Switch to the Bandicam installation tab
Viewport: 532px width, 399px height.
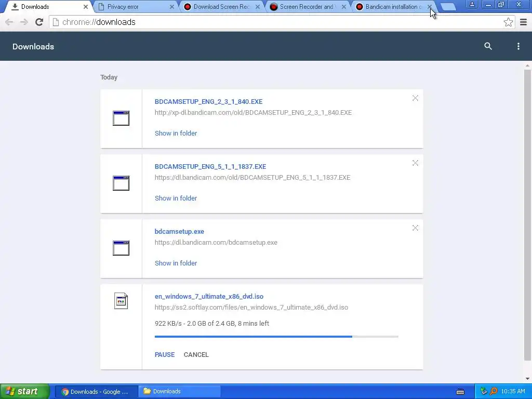[393, 7]
